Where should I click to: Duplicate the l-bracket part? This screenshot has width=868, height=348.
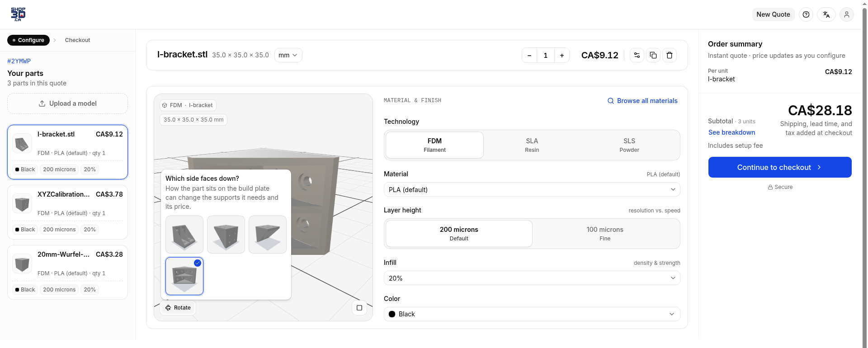pos(653,55)
